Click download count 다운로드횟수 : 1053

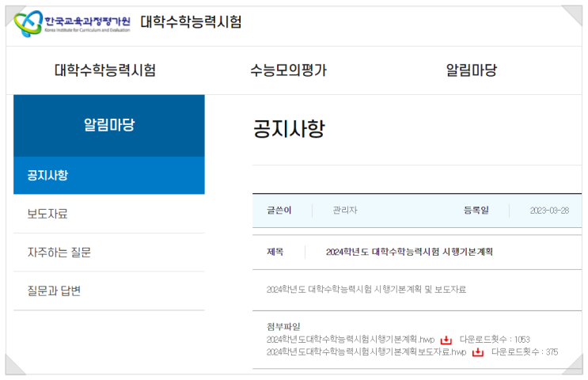495,340
